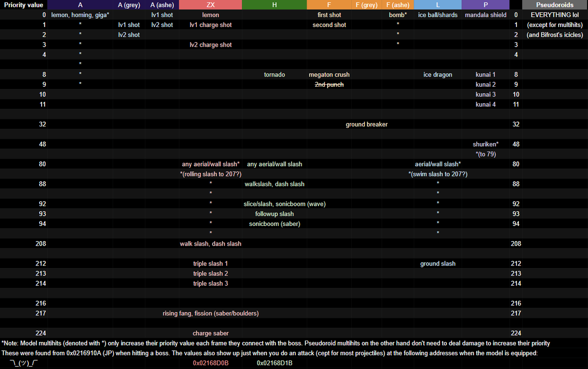Select the 'lemon, homing, giga*' cell
588x369 pixels.
click(80, 15)
